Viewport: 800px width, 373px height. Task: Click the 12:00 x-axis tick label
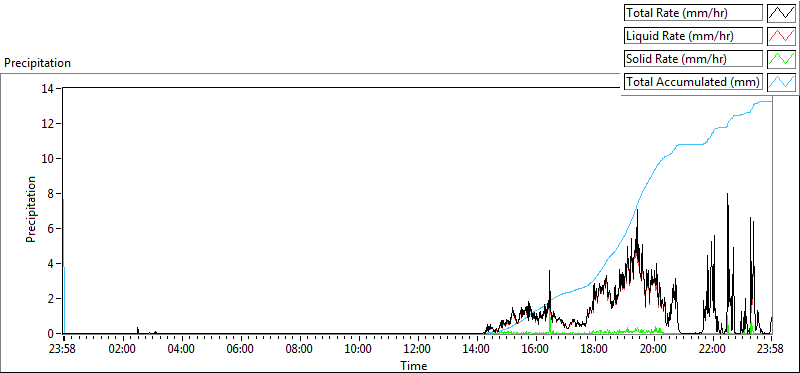417,350
